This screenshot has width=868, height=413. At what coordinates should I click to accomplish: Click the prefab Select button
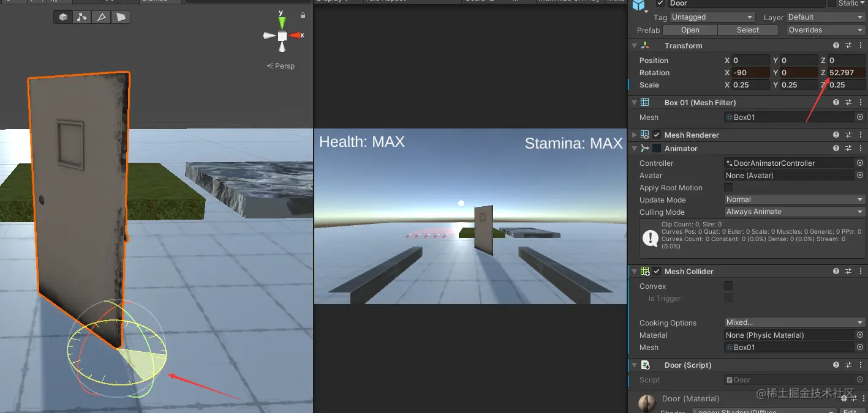pos(748,30)
